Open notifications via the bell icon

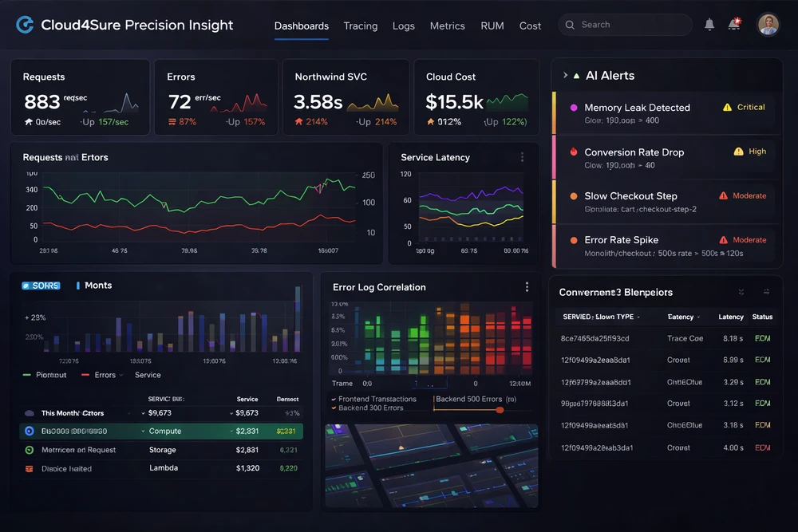[709, 24]
